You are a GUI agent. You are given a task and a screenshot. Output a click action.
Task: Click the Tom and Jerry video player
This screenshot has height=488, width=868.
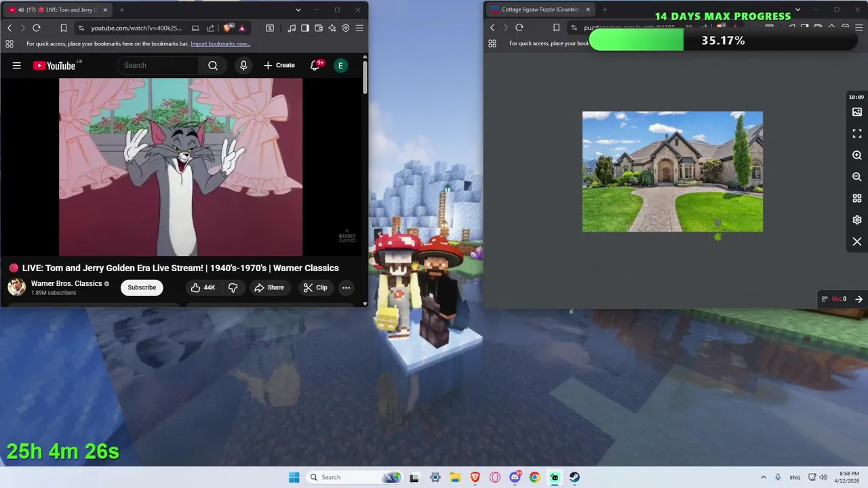[181, 167]
